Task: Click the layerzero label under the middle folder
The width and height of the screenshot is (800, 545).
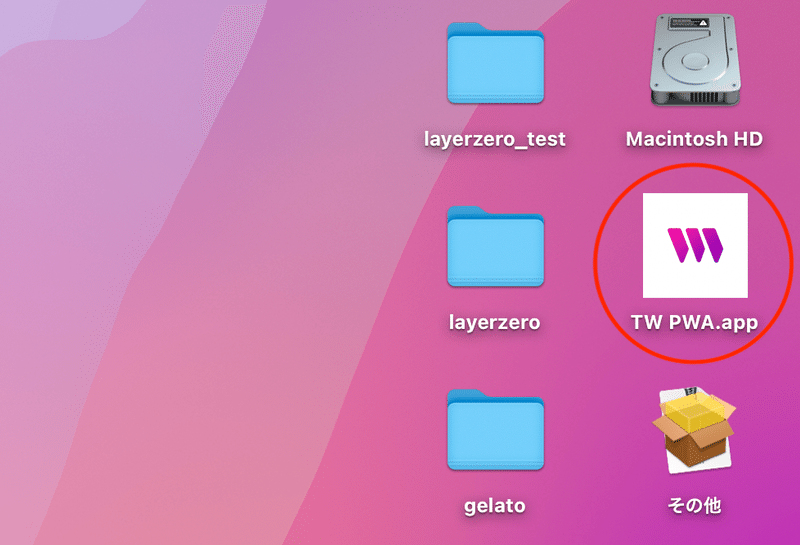Action: tap(494, 323)
